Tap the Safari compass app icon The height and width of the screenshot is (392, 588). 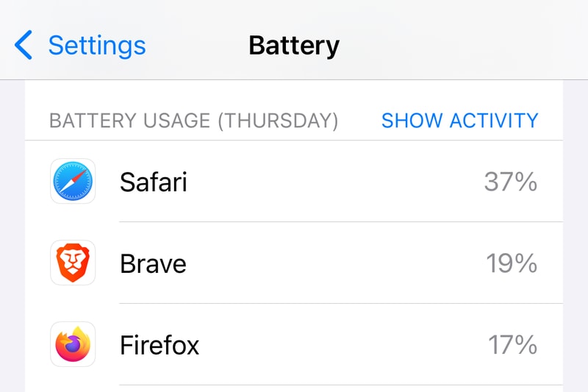73,181
